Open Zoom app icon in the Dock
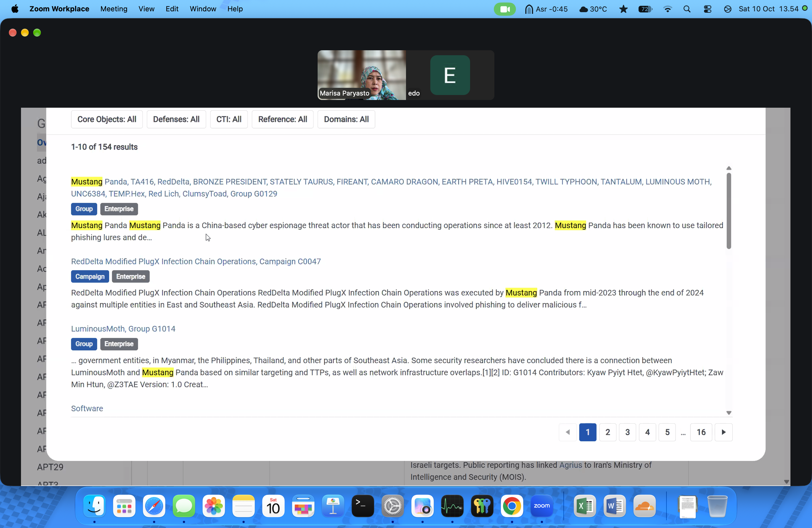This screenshot has width=812, height=528. (x=542, y=506)
